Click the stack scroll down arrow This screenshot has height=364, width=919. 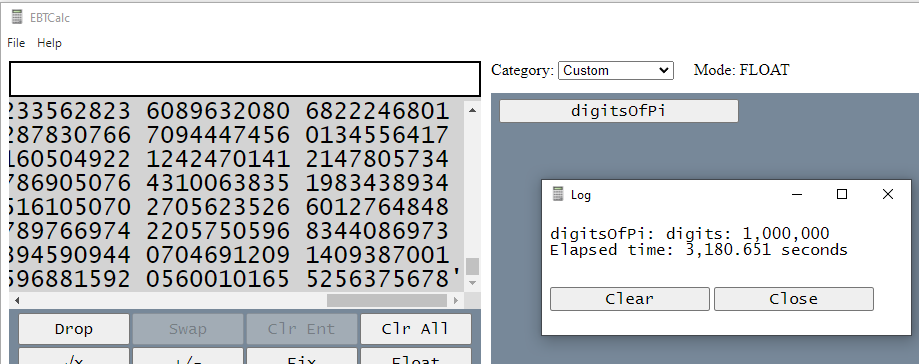pos(472,283)
